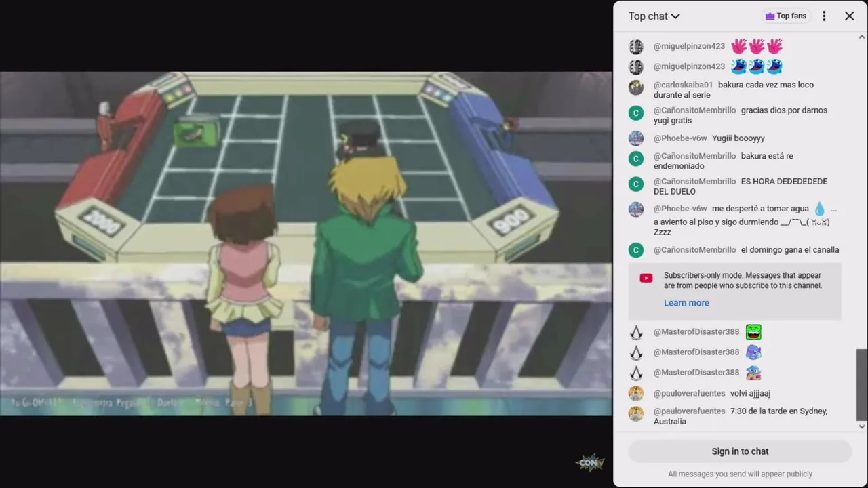Click the crown icon in Top fans
Screen dimensions: 868x488
click(770, 16)
